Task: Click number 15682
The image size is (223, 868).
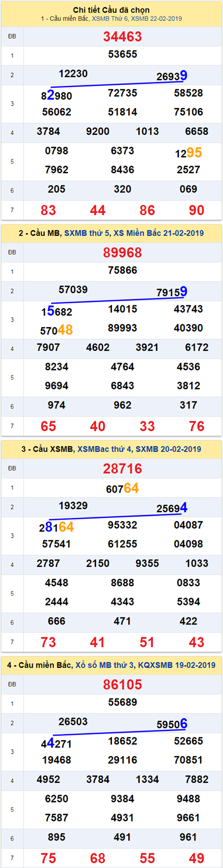Action: tap(57, 312)
